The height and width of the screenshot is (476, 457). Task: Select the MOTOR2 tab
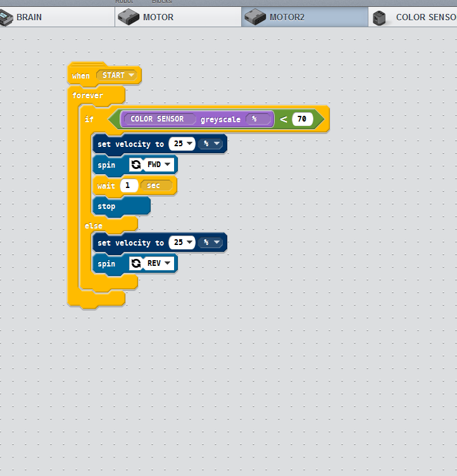(304, 17)
